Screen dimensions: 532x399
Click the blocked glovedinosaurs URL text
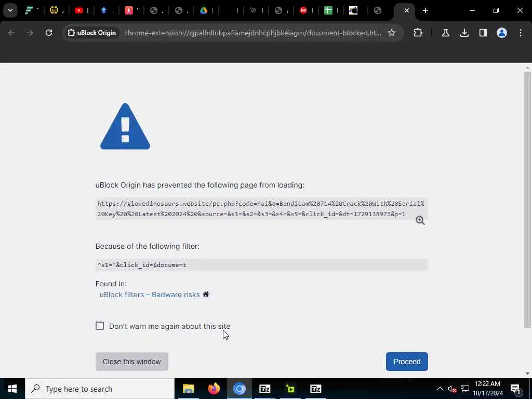coord(261,209)
